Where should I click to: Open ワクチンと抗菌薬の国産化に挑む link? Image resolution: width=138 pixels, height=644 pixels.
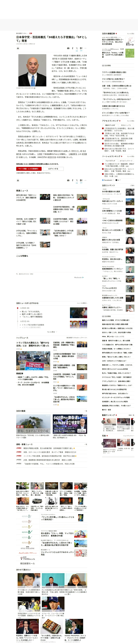coord(114,72)
